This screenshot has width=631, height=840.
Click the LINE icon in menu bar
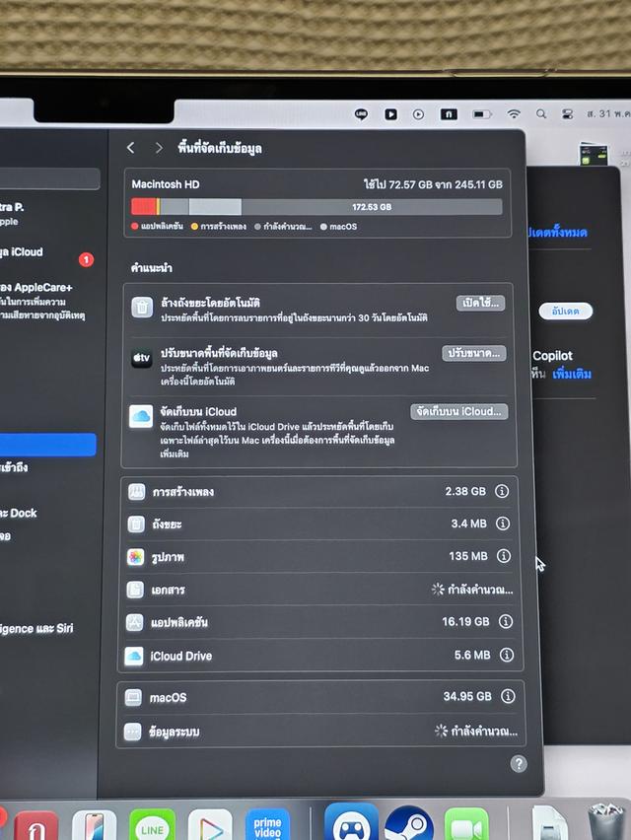[x=362, y=114]
